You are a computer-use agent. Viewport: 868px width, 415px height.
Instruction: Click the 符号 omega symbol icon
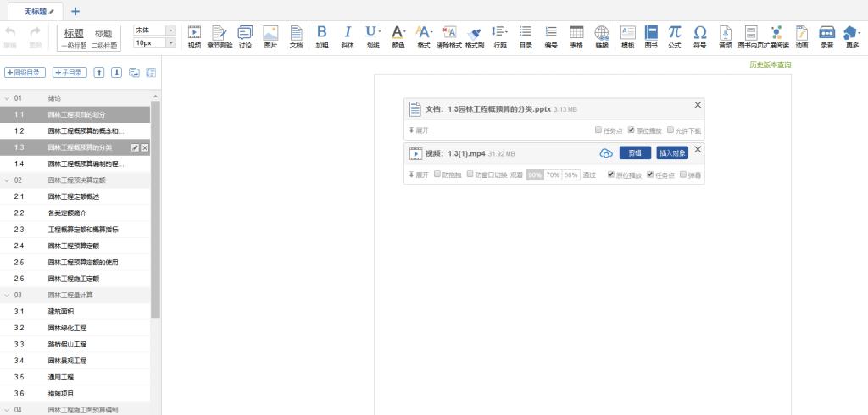tap(699, 36)
